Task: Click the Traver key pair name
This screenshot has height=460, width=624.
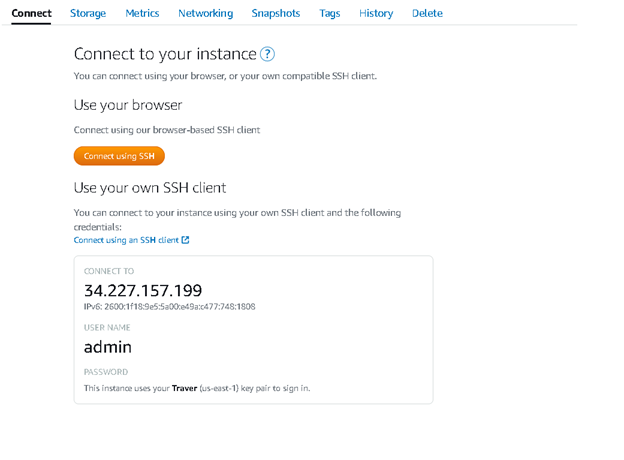Action: [x=184, y=388]
